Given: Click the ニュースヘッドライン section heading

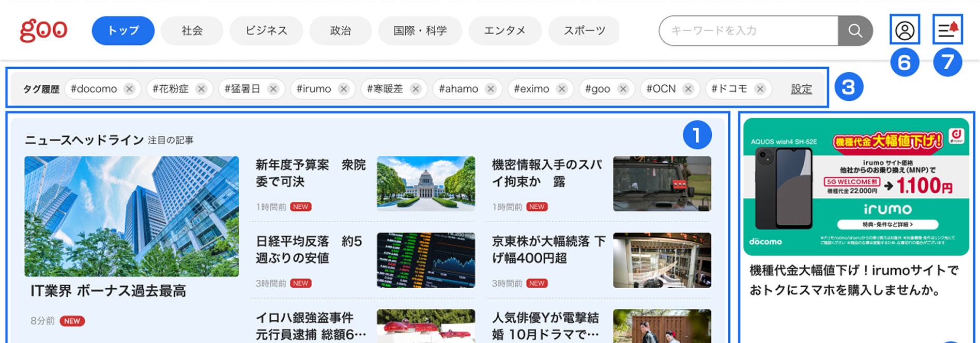Looking at the screenshot, I should click(x=84, y=140).
